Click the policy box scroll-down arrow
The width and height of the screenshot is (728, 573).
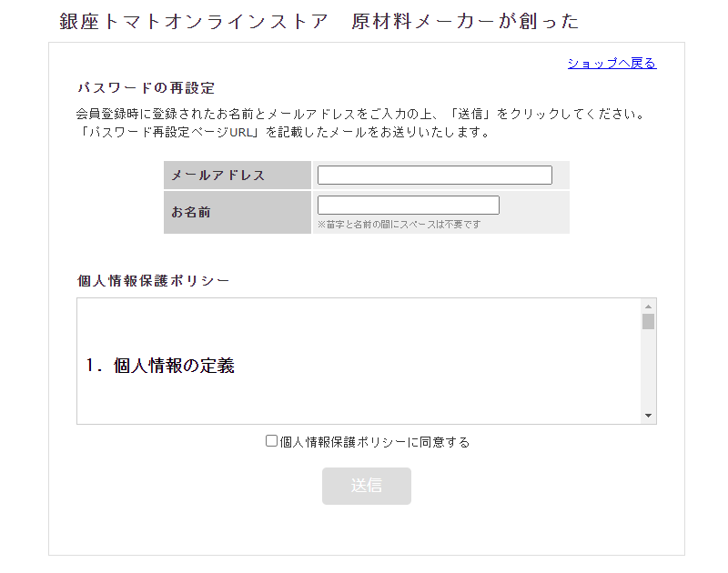[x=648, y=416]
